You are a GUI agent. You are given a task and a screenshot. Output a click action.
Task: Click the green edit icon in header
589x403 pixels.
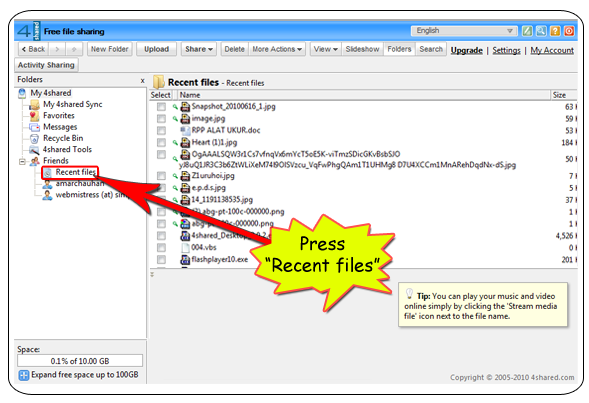point(527,31)
